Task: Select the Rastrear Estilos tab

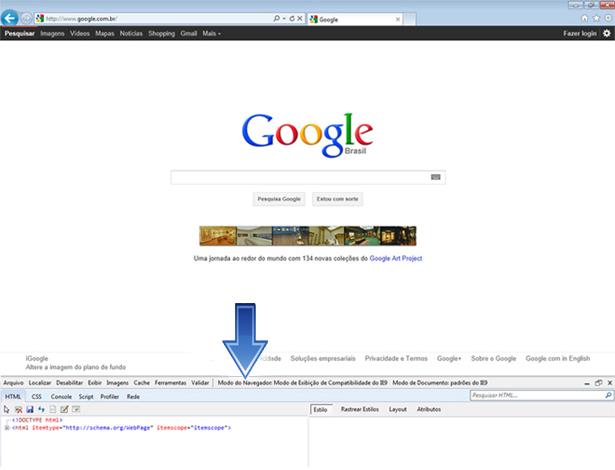Action: coord(360,409)
